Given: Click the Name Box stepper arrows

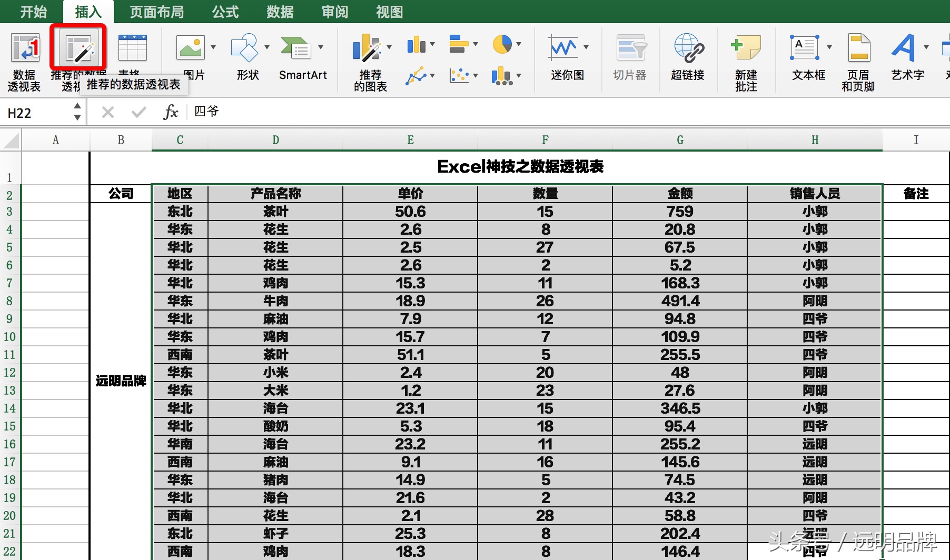Looking at the screenshot, I should (77, 112).
